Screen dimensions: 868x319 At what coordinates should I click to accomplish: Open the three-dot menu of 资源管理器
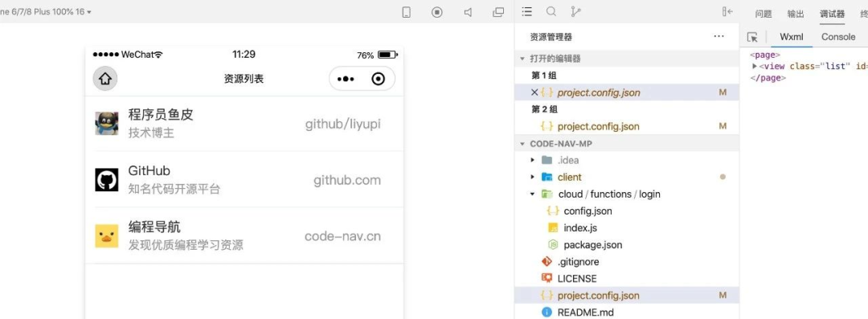pyautogui.click(x=719, y=36)
